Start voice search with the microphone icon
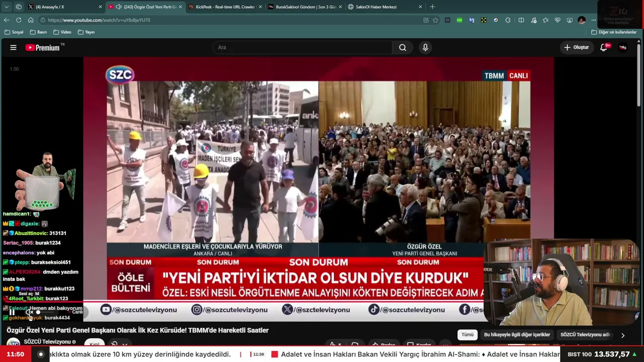Viewport: 644px width, 362px height. (x=425, y=47)
